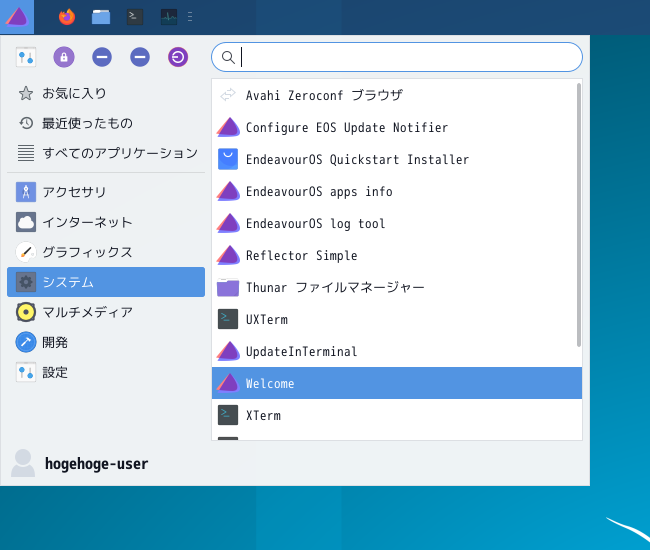Viewport: 650px width, 550px height.
Task: Click the Thunar folder icon
Action: pyautogui.click(x=228, y=287)
